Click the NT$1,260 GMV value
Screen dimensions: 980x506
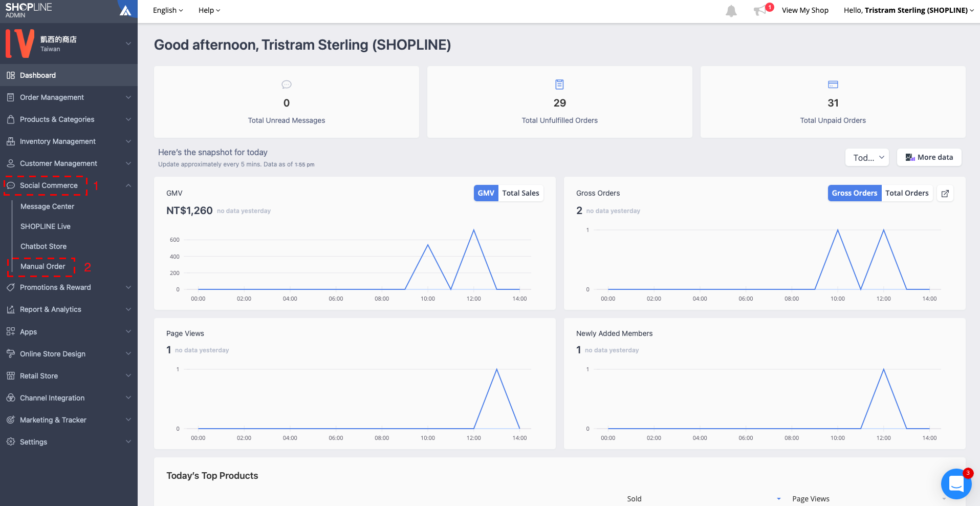(189, 210)
